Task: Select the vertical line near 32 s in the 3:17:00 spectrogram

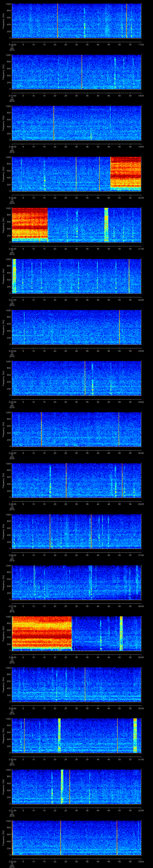Action: tap(82, 72)
